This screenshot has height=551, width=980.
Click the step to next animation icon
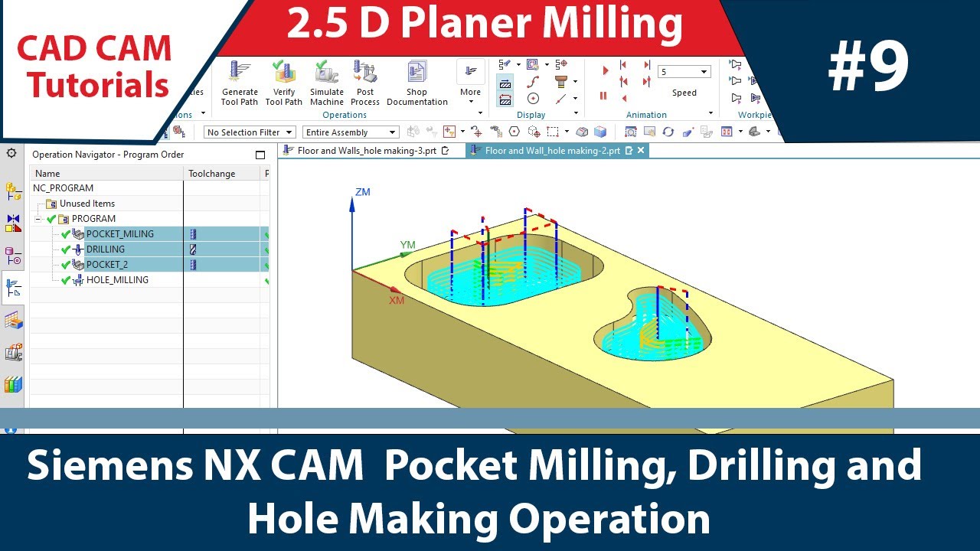pyautogui.click(x=648, y=65)
